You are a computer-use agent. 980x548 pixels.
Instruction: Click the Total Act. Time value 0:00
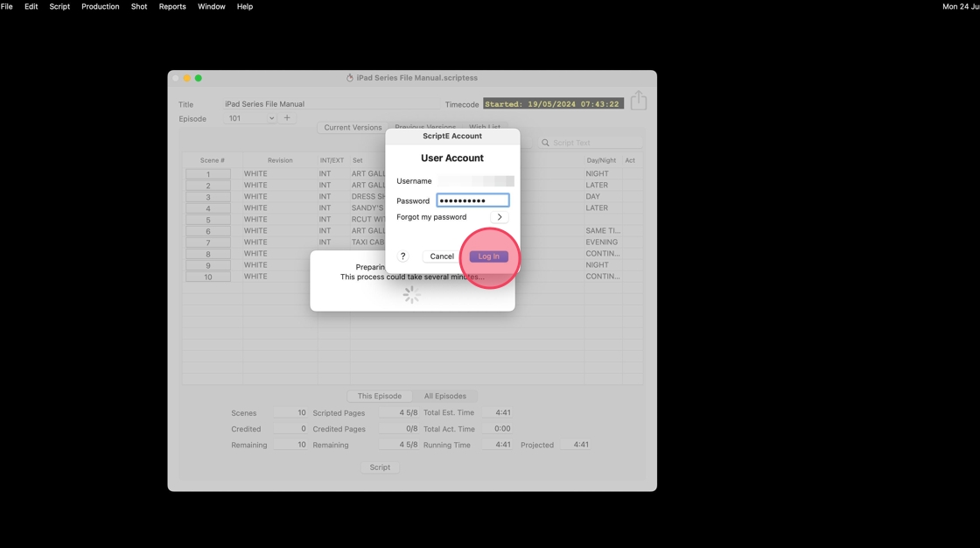coord(498,429)
